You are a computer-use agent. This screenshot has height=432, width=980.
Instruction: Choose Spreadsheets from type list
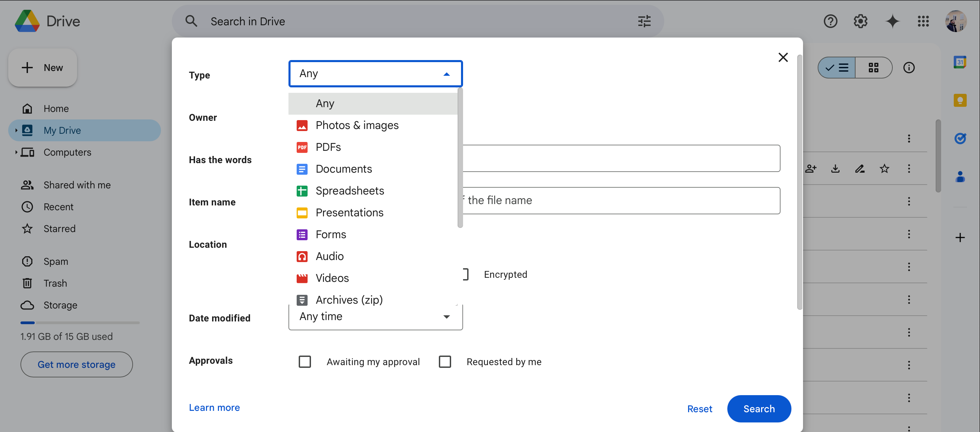coord(350,190)
